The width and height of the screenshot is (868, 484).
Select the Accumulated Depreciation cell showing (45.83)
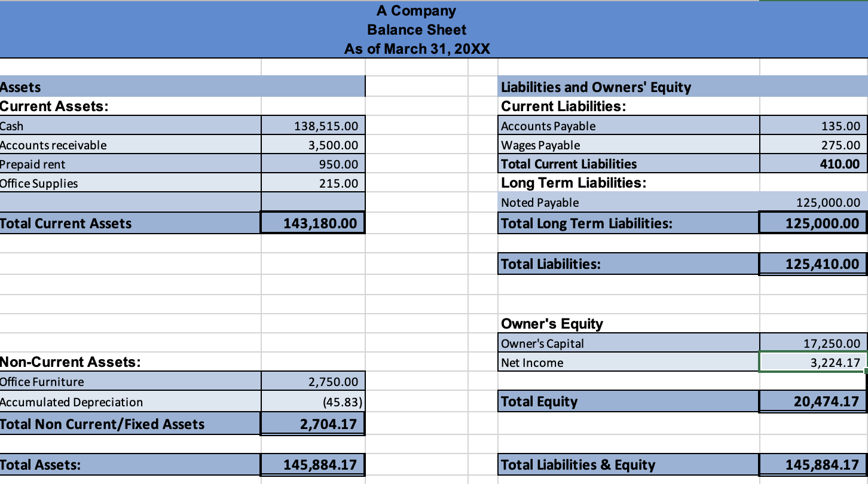(x=313, y=402)
